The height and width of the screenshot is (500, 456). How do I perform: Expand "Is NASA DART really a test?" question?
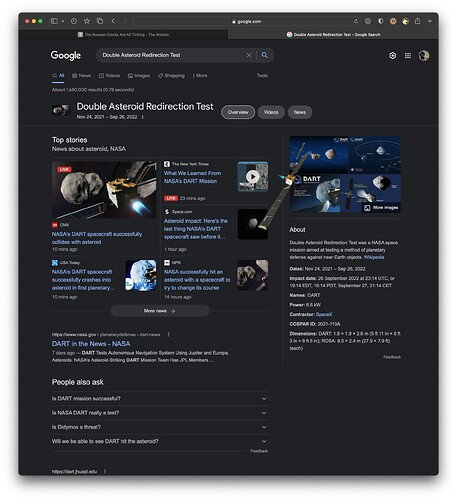[160, 413]
